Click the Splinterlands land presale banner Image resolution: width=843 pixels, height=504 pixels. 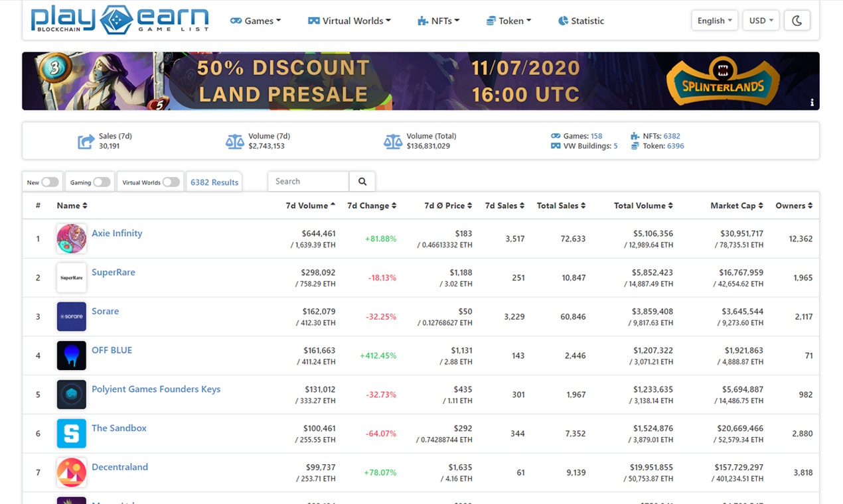pyautogui.click(x=421, y=81)
